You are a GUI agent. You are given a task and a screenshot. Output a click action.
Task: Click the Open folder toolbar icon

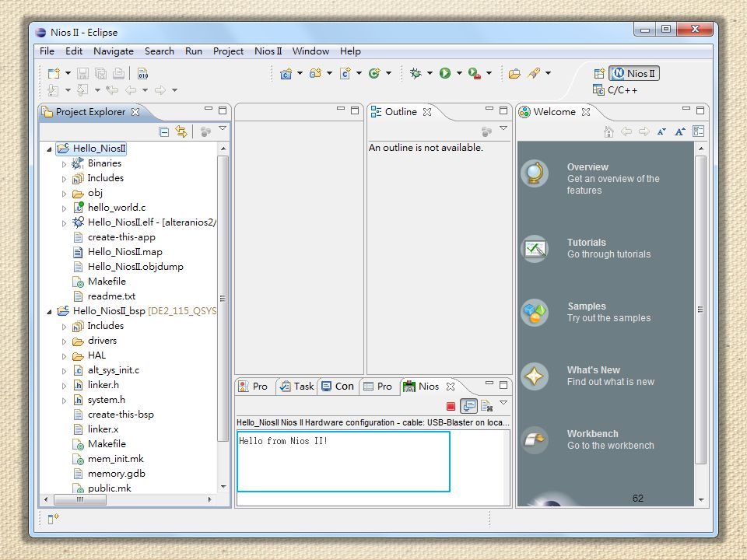click(514, 73)
